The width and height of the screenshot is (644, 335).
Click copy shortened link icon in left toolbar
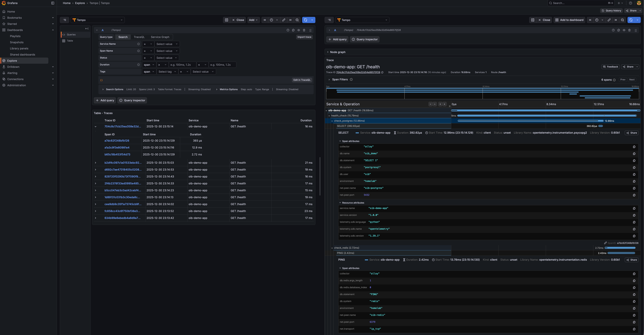pos(284,20)
